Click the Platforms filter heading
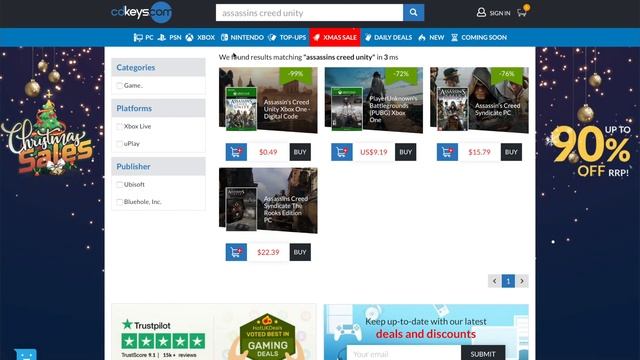640x360 pixels. pyautogui.click(x=158, y=108)
